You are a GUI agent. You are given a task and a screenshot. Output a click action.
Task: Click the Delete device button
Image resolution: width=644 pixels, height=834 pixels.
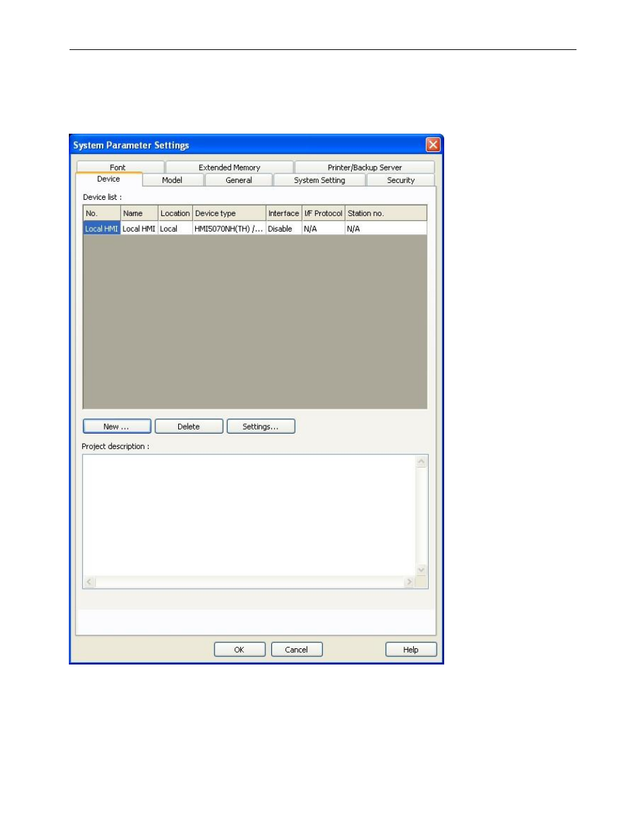(x=189, y=426)
